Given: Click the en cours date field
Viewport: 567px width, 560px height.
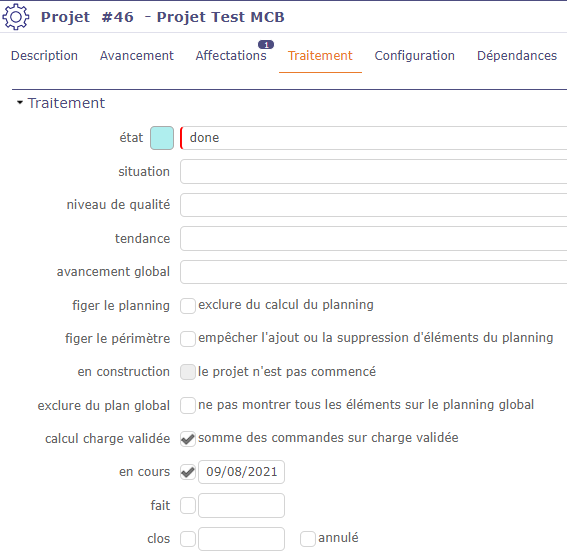Looking at the screenshot, I should pos(241,472).
